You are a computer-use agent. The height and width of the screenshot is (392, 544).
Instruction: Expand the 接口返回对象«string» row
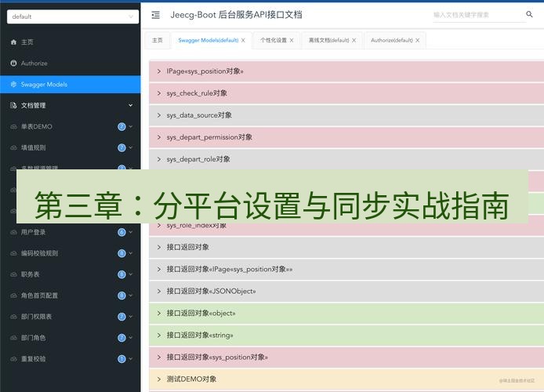tap(346, 336)
